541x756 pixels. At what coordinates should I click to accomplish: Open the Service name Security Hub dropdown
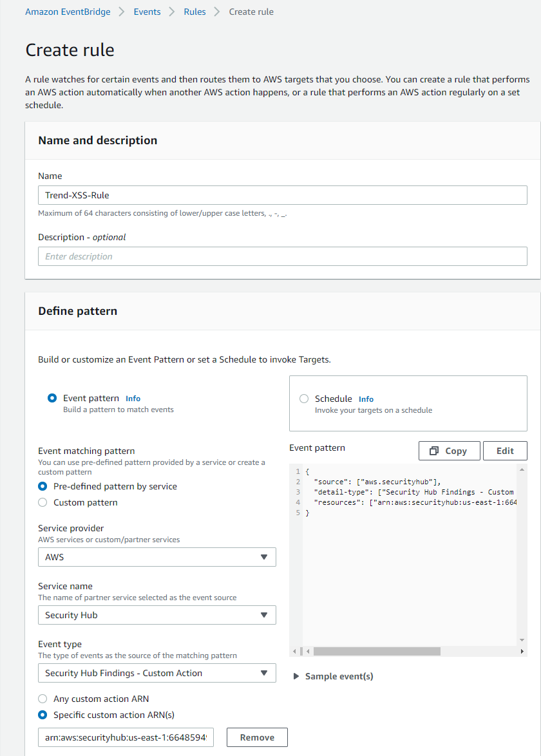point(157,615)
